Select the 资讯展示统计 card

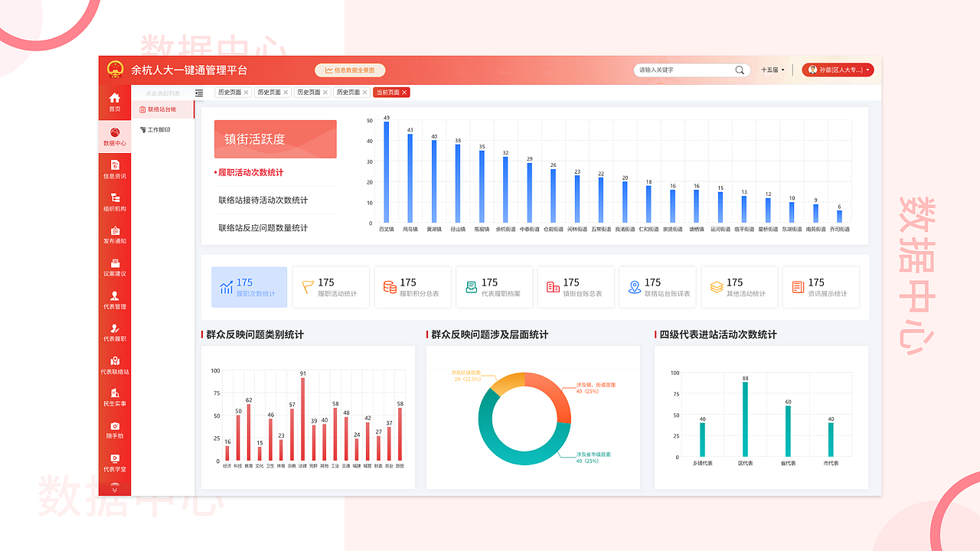tap(821, 287)
